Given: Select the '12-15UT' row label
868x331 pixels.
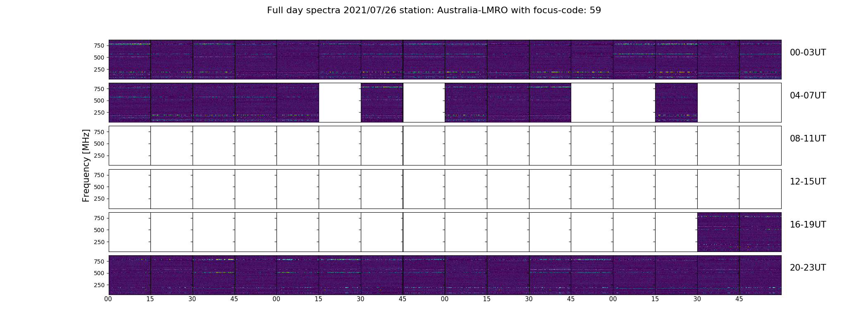Looking at the screenshot, I should pyautogui.click(x=808, y=182).
